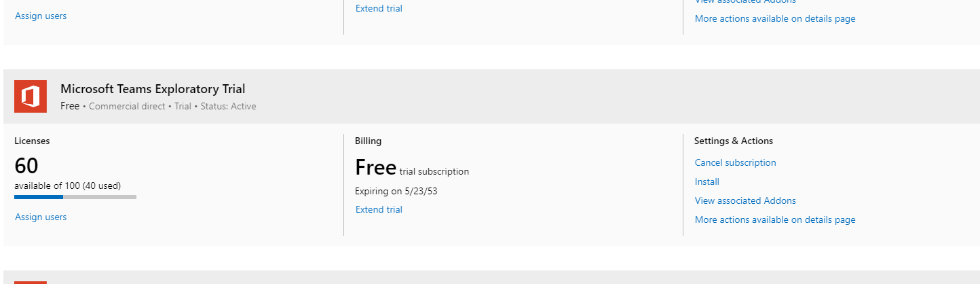The image size is (980, 284).
Task: Open the Install link under Settings & Actions
Action: click(706, 181)
